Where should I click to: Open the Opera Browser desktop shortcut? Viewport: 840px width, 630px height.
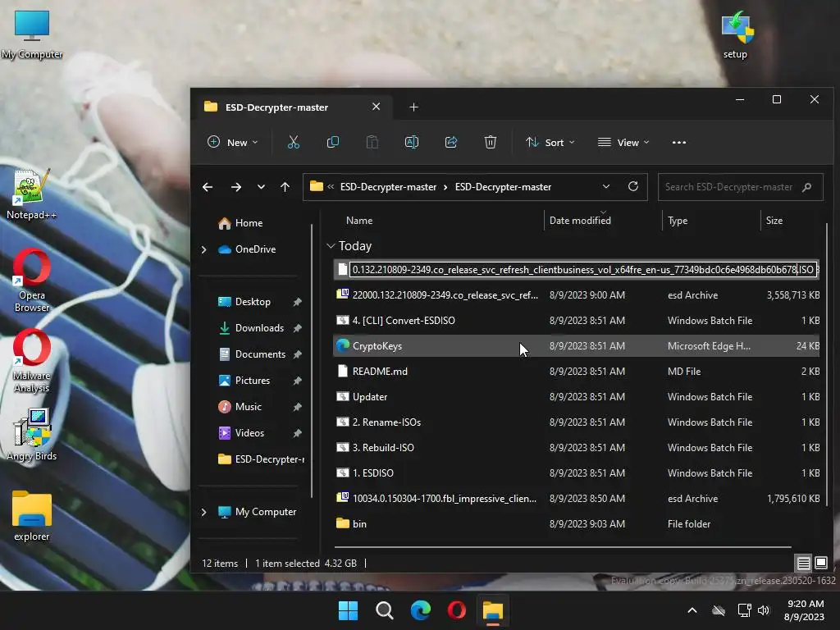coord(32,281)
